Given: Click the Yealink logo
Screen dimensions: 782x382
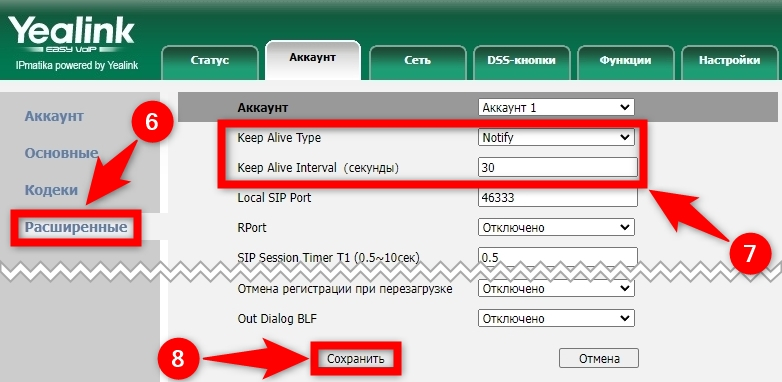Looking at the screenshot, I should coord(71,37).
